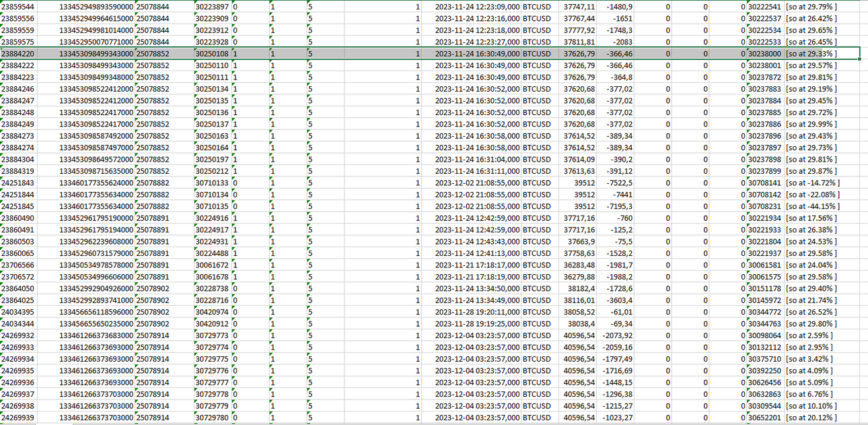Click price 36279,88
Image resolution: width=868 pixels, height=425 pixels.
coord(578,277)
